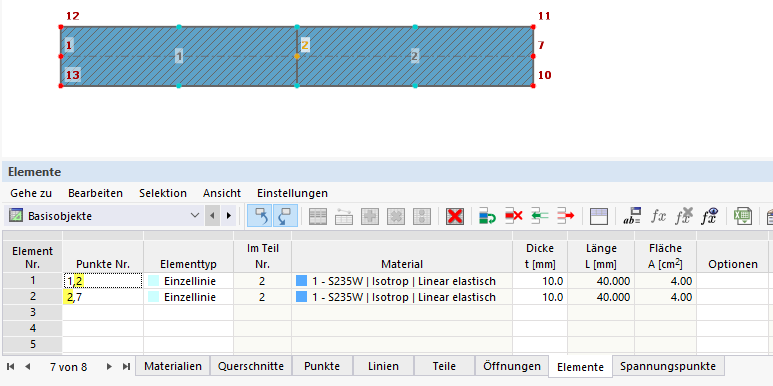Screen dimensions: 773x386
Task: Select row header number 5
Action: point(33,344)
